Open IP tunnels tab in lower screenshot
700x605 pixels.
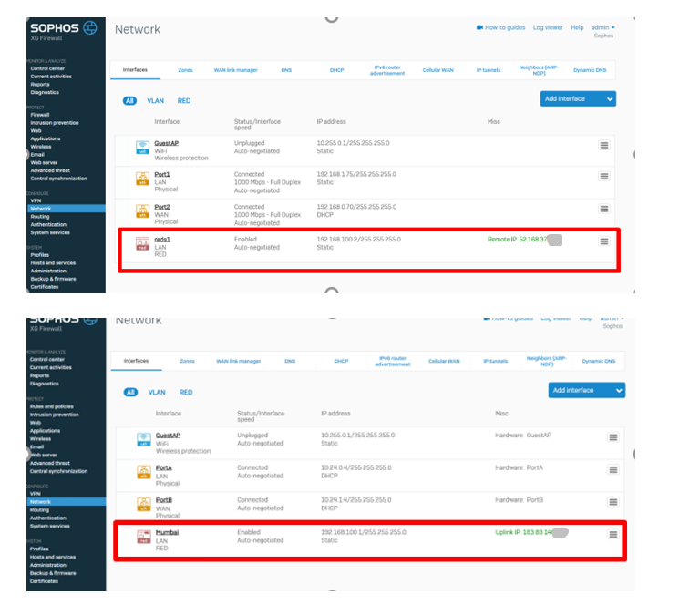(x=496, y=361)
